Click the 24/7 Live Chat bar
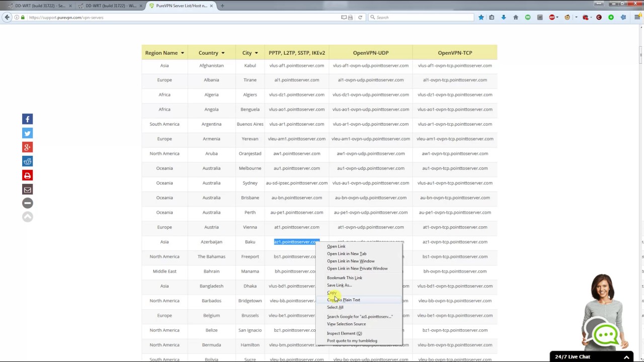The image size is (644, 362). 592,357
